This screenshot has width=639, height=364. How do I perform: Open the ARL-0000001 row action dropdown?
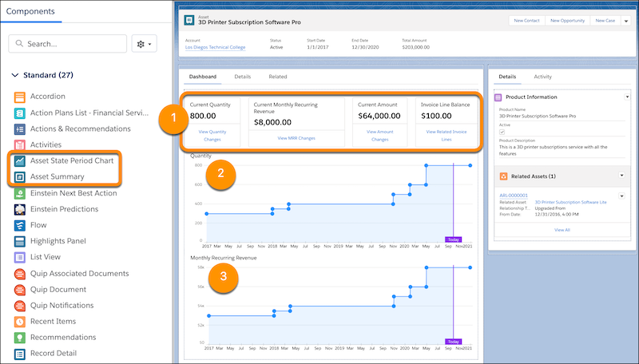(621, 196)
